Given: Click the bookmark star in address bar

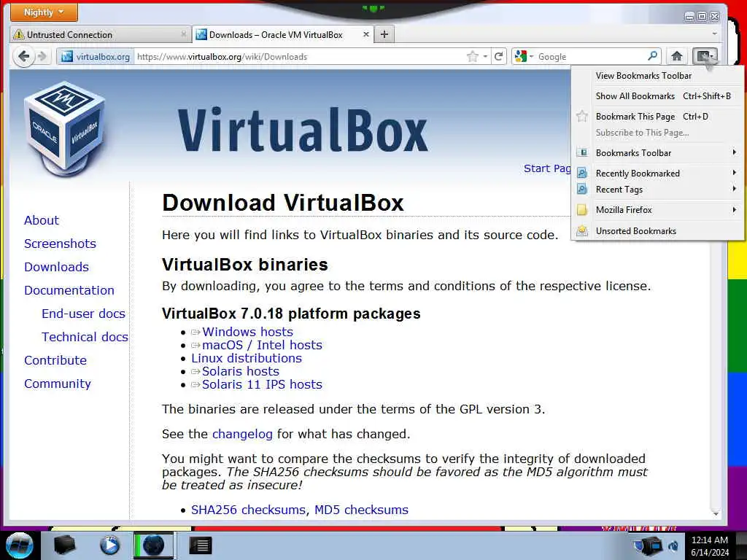Looking at the screenshot, I should (473, 56).
